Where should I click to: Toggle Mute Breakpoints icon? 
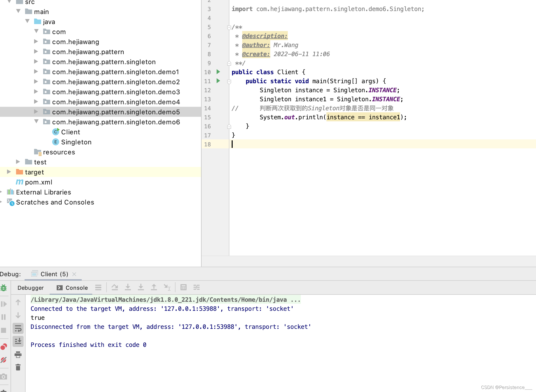(4, 360)
